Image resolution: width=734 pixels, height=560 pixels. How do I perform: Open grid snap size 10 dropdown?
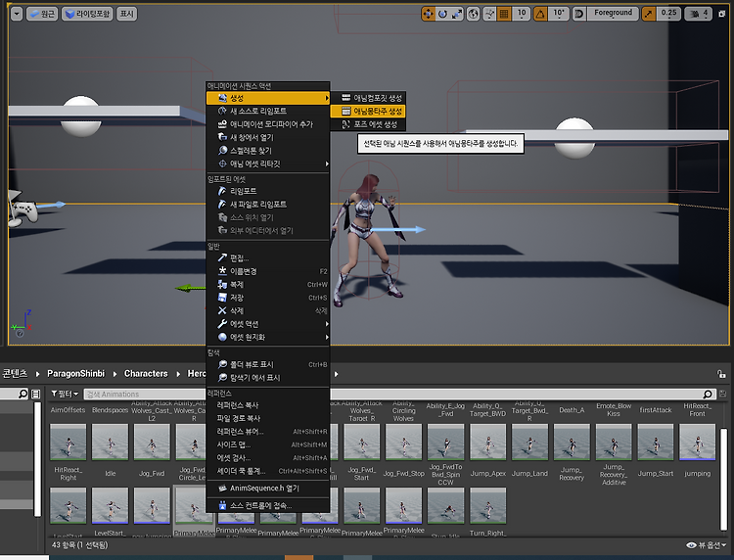[x=522, y=14]
